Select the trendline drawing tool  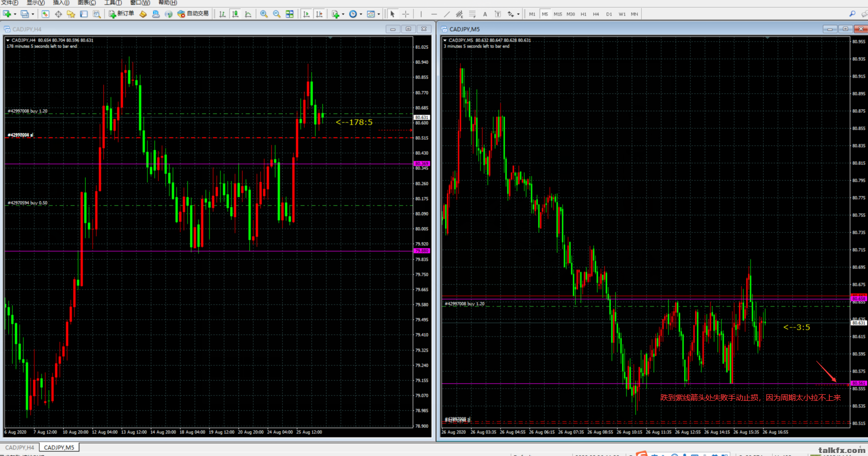tap(447, 14)
